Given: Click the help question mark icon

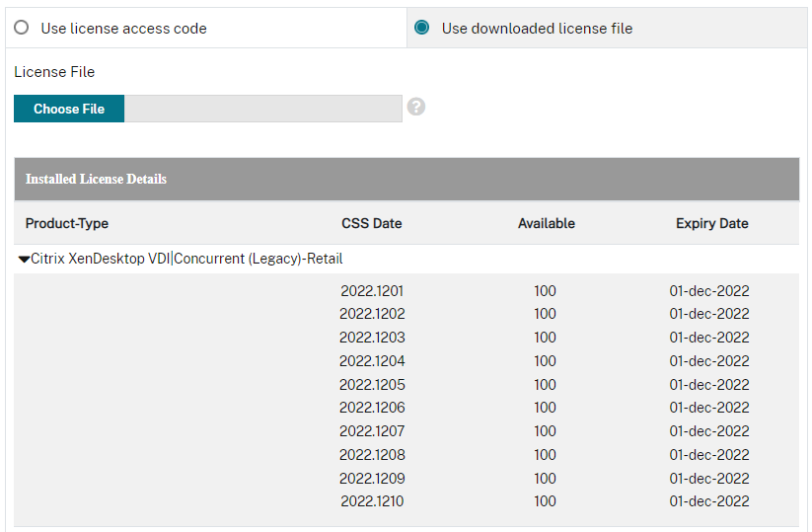Looking at the screenshot, I should tap(416, 107).
